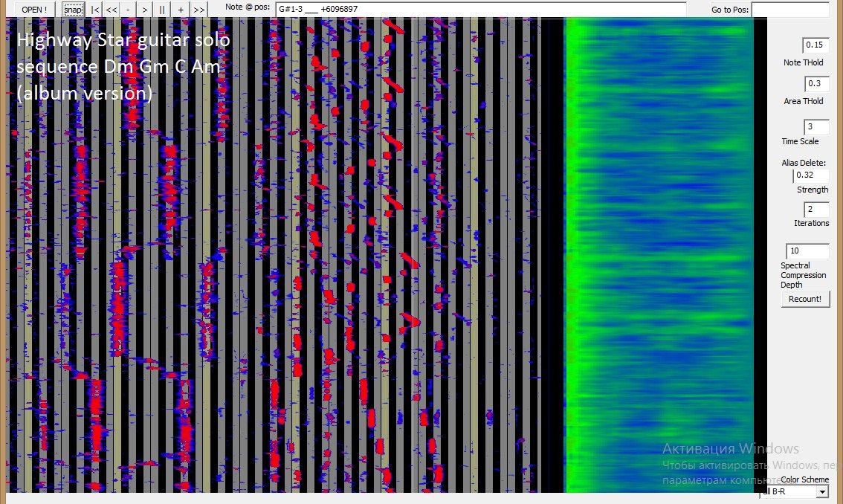The image size is (843, 504).
Task: Click the OPEN ! button
Action: [x=34, y=10]
